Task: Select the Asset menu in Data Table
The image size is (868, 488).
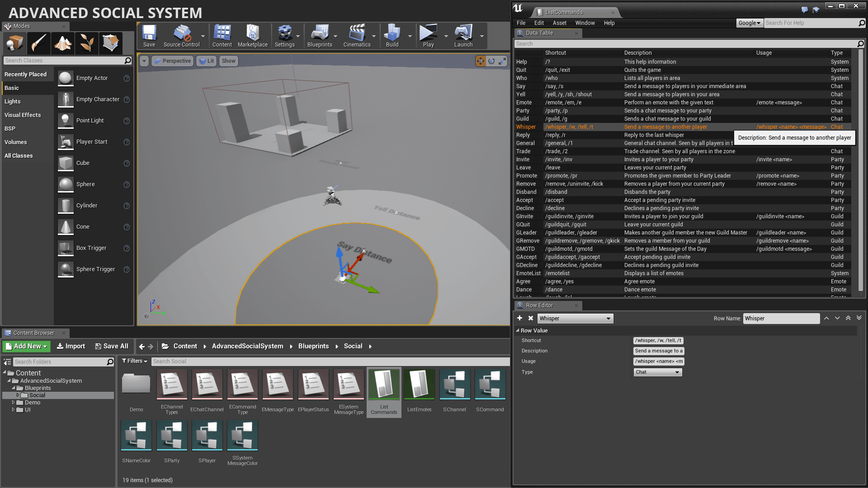Action: (x=559, y=23)
